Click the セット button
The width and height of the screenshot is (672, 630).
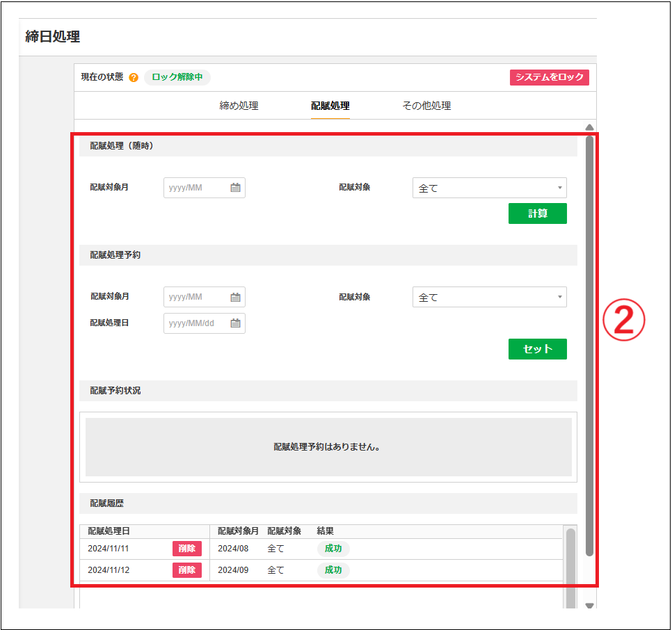click(537, 348)
